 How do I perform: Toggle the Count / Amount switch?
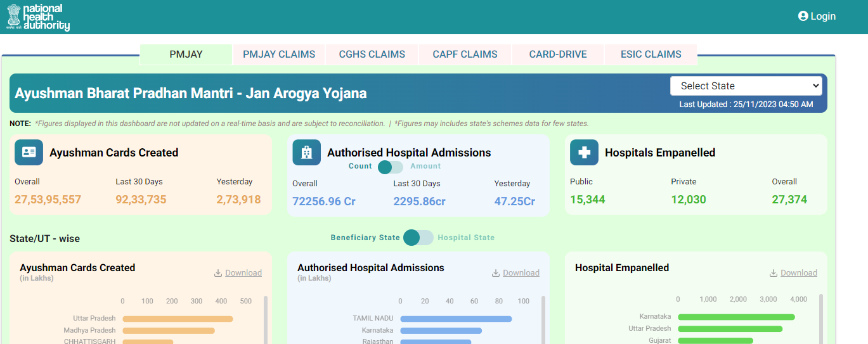(x=391, y=167)
